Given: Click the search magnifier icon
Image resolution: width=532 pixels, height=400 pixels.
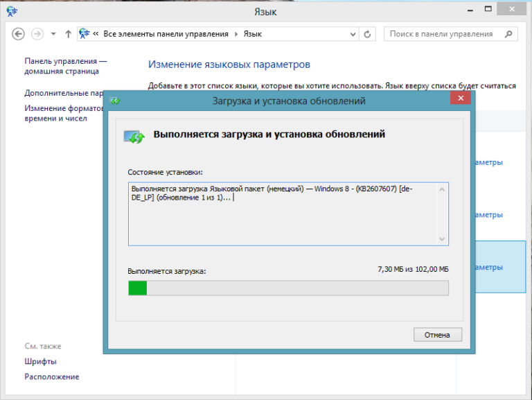Looking at the screenshot, I should click(508, 34).
